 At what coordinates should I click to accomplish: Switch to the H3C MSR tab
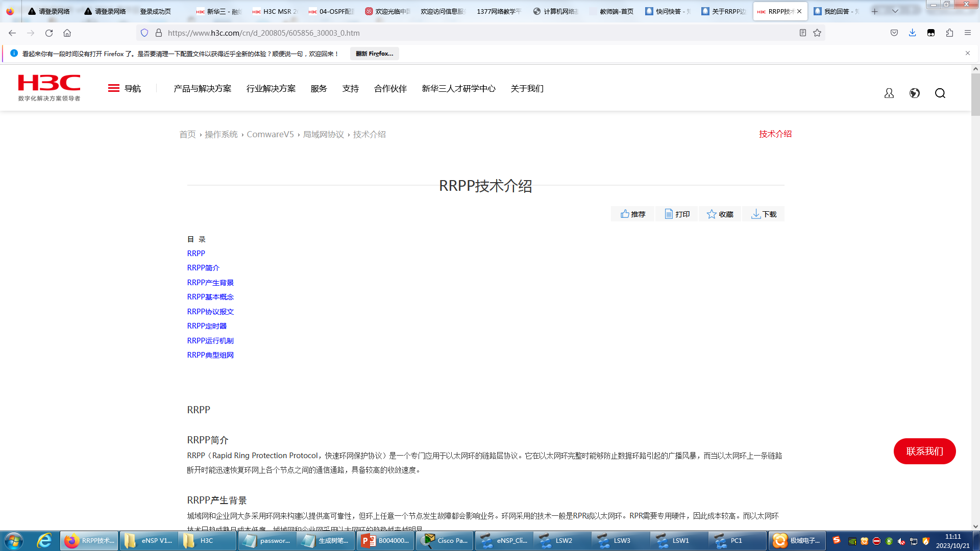click(x=276, y=11)
